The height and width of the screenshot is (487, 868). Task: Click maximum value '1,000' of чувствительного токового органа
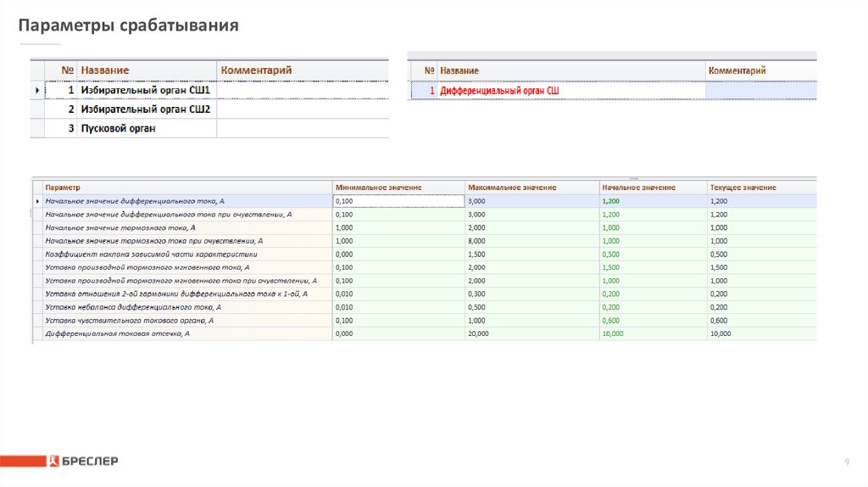tap(532, 320)
